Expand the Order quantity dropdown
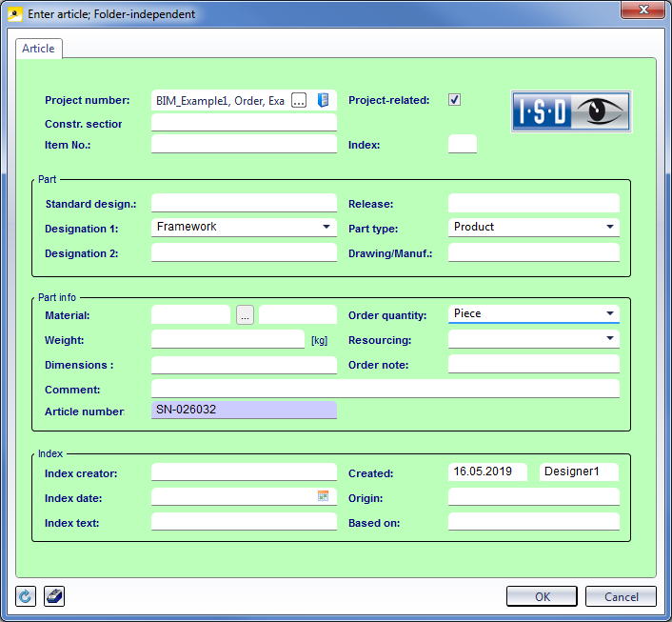 [609, 313]
